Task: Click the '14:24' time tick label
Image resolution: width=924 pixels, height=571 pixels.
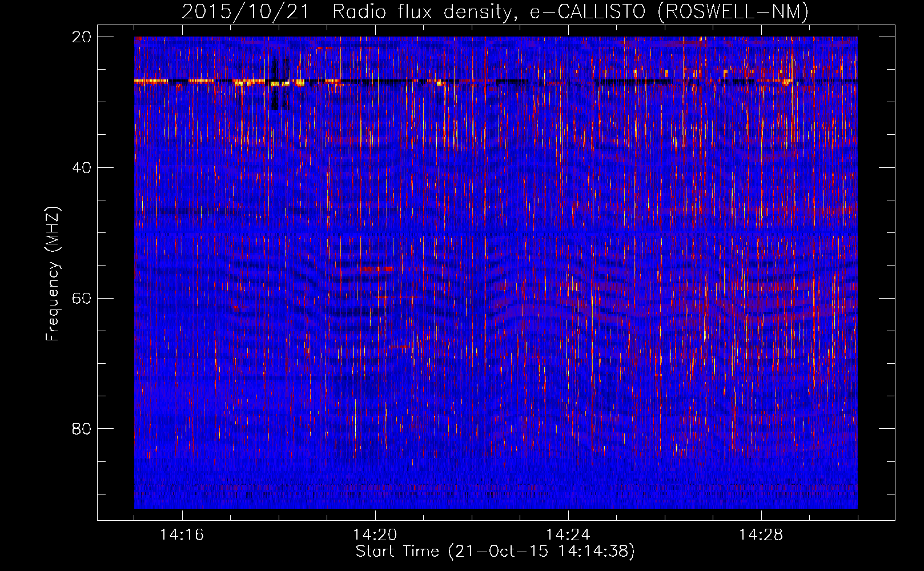Action: [568, 535]
